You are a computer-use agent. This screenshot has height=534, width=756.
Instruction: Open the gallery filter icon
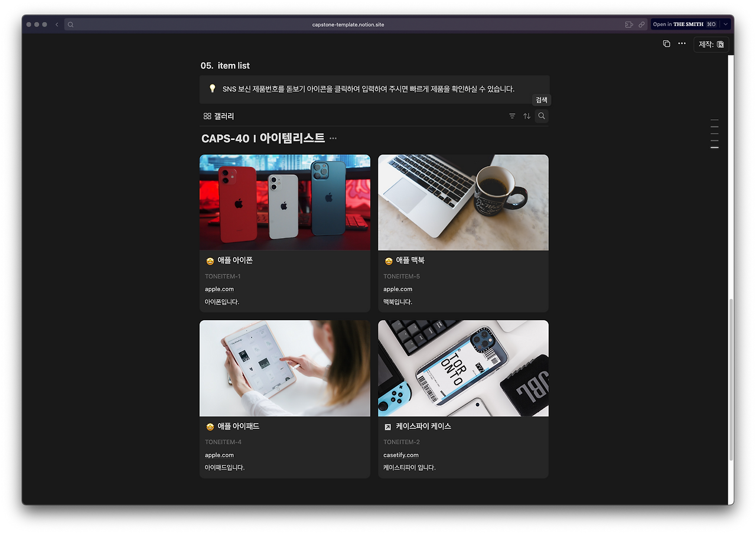pyautogui.click(x=512, y=116)
